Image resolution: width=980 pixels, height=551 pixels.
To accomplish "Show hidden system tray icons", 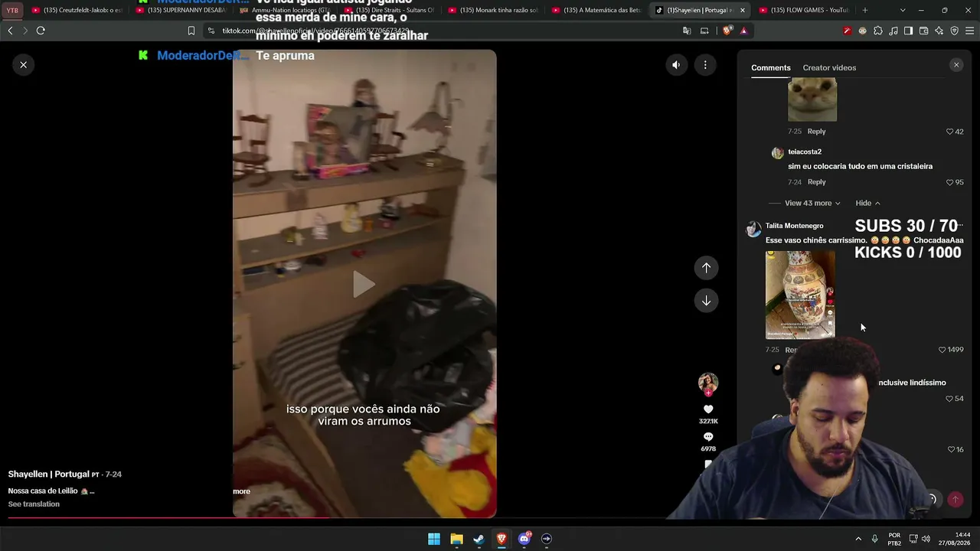I will pyautogui.click(x=858, y=539).
